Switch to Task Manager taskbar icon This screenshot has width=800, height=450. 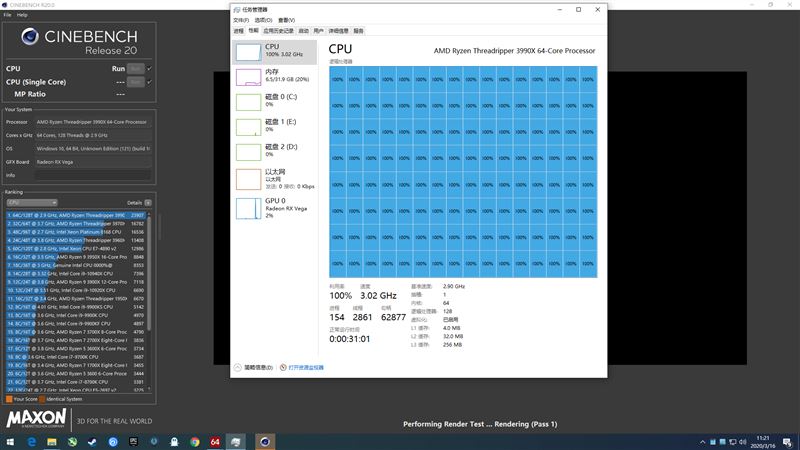tap(235, 442)
